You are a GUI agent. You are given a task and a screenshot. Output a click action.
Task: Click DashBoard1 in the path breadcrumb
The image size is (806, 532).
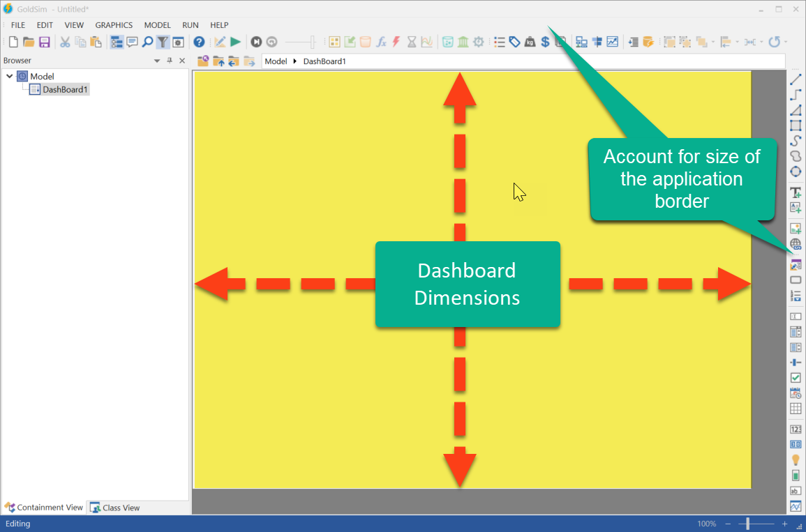coord(324,61)
